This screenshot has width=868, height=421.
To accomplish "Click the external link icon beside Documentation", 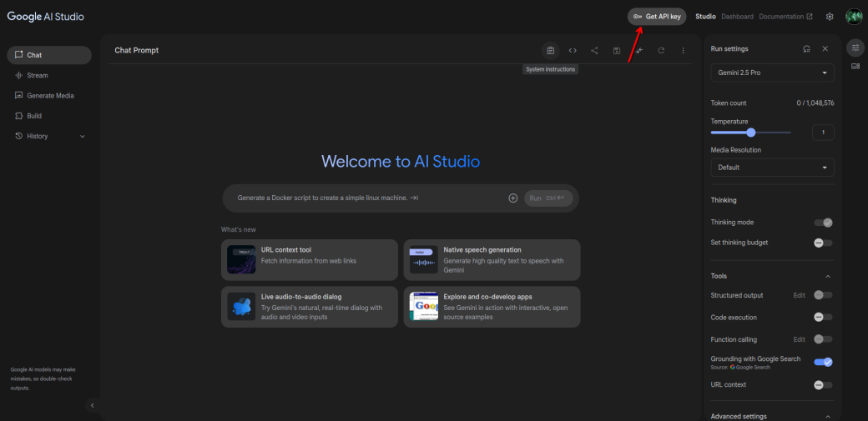I will pos(810,17).
